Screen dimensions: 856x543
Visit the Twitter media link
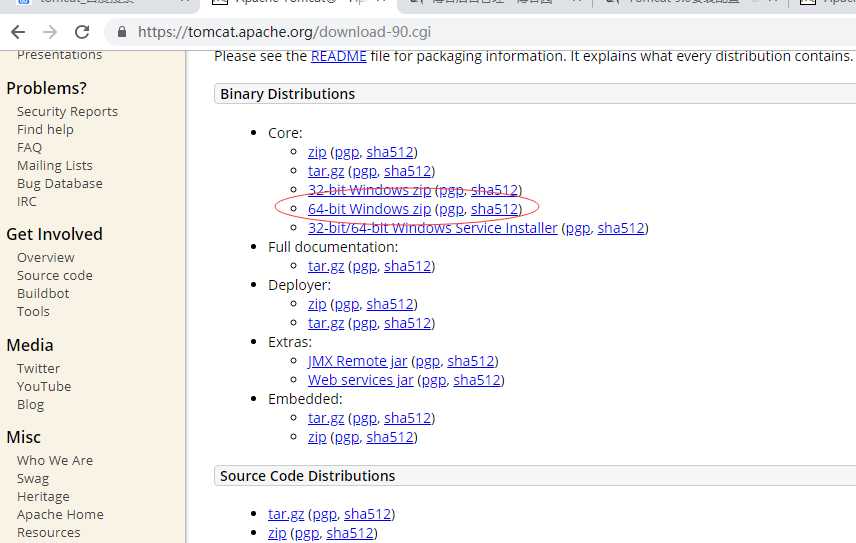click(x=38, y=368)
